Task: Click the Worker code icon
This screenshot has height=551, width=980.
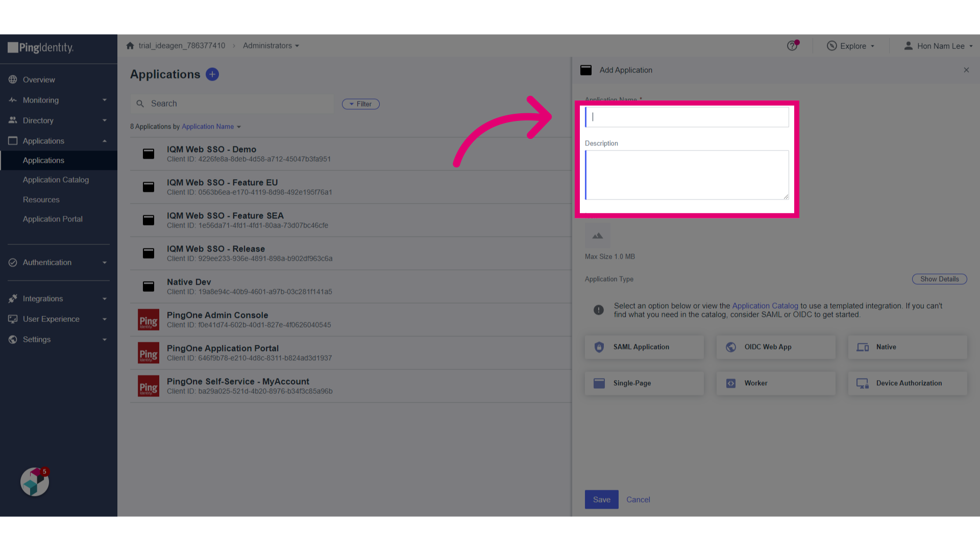Action: 731,383
